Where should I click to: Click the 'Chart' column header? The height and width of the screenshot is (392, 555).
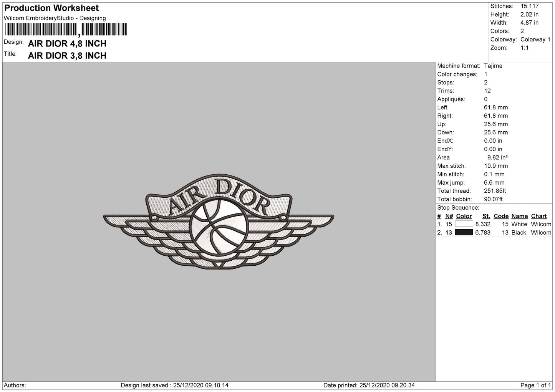point(539,217)
